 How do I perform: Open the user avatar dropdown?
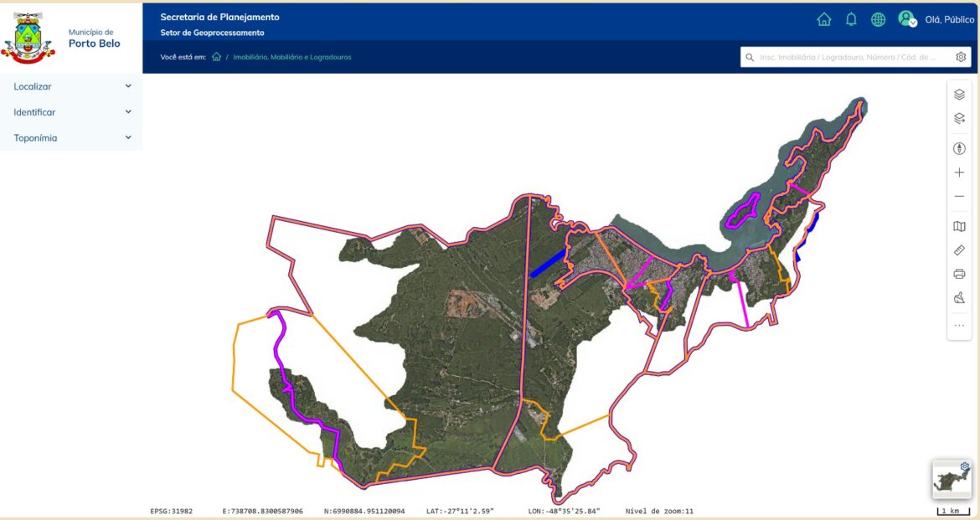click(x=906, y=19)
